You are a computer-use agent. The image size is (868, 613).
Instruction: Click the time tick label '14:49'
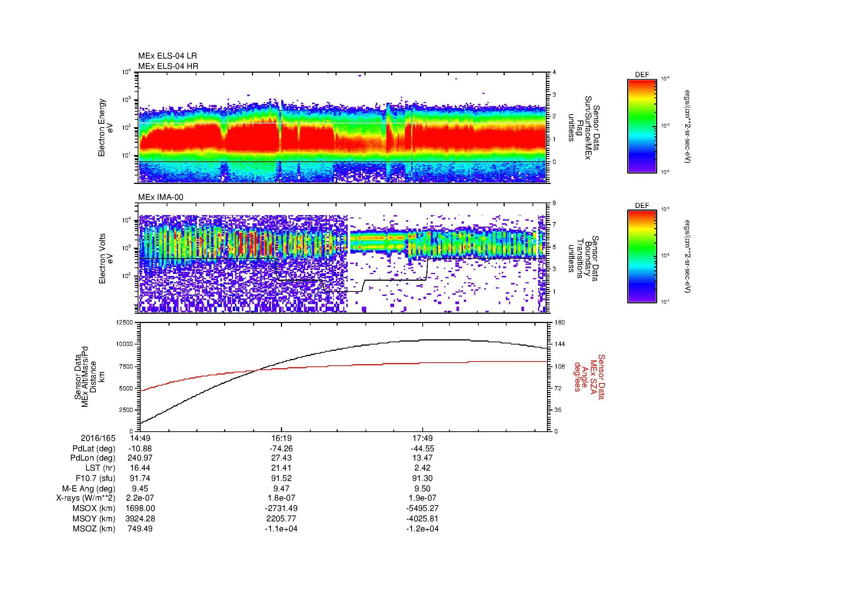tap(140, 438)
